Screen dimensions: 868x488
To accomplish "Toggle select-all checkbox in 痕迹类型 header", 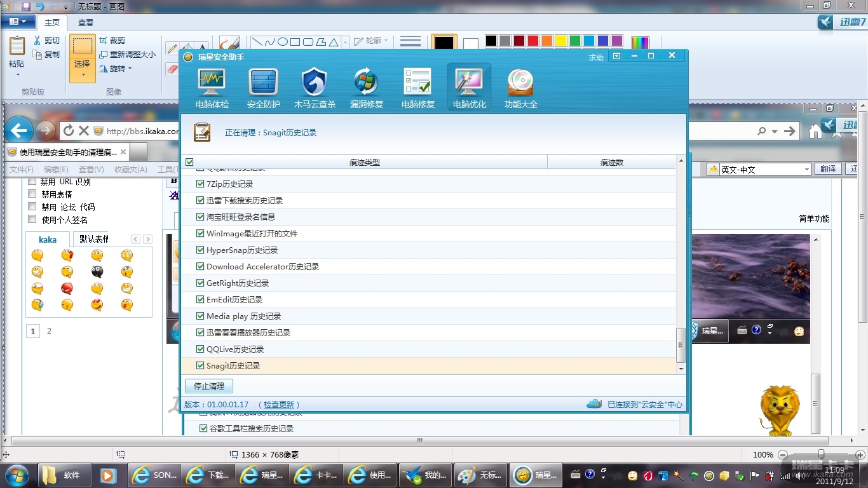I will tap(189, 163).
